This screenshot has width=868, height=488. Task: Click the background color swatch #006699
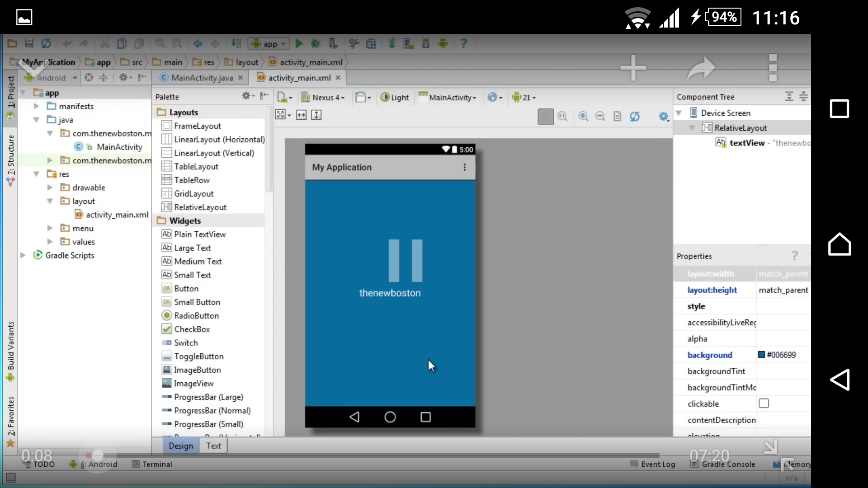761,355
